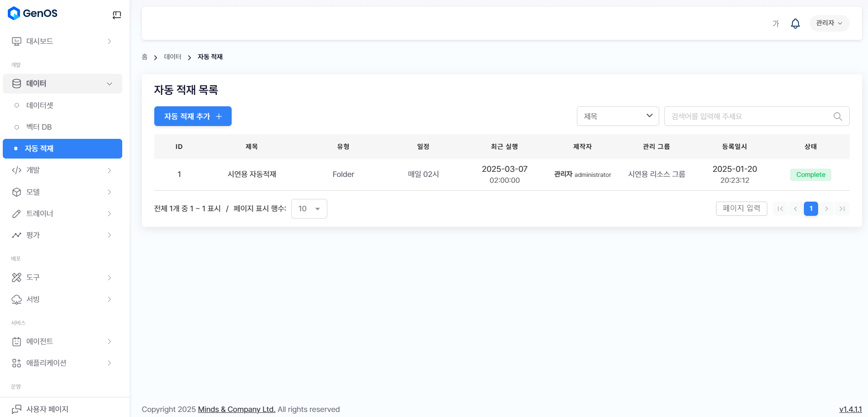
Task: Click the GenOS logo
Action: (33, 13)
